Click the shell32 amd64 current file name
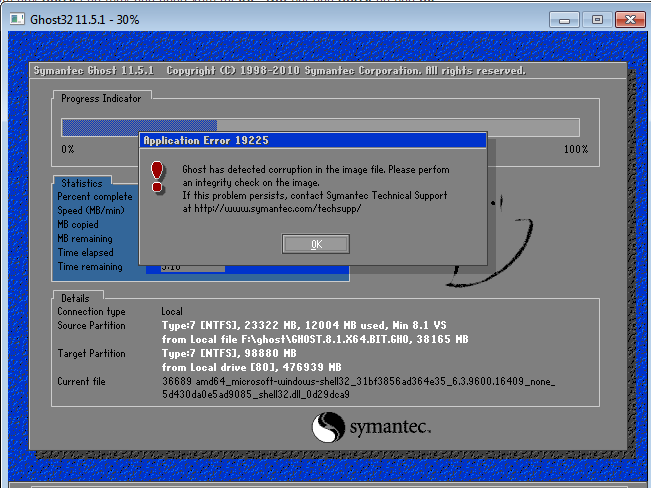 point(358,388)
